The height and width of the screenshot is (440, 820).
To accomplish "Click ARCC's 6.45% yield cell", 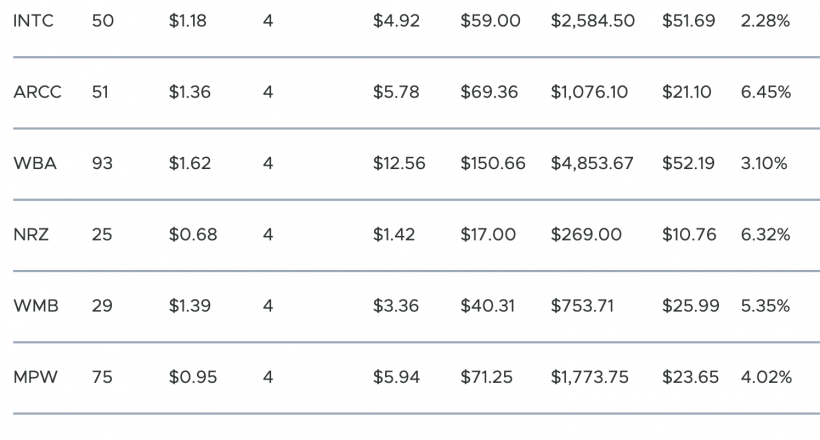I will coord(766,92).
